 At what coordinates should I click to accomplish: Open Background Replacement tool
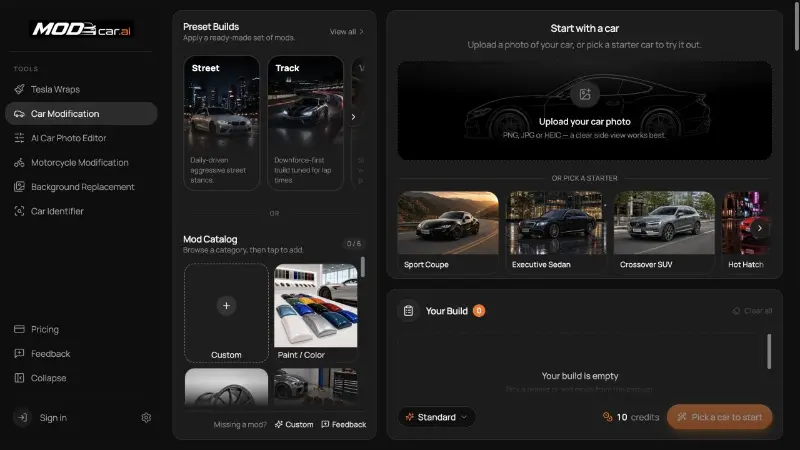point(81,187)
